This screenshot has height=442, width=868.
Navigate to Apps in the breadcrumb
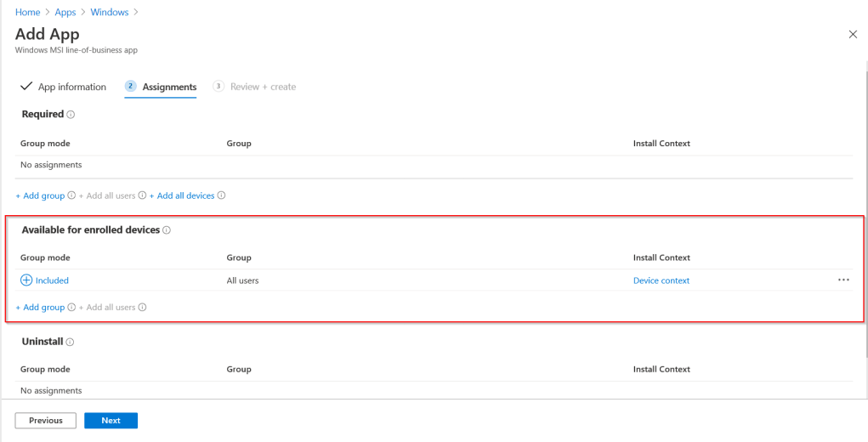pos(65,13)
